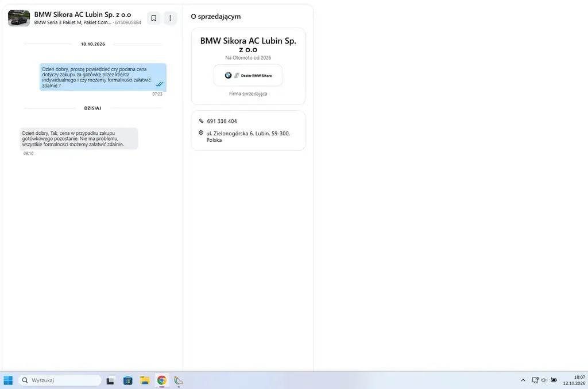Viewport: 588px width, 389px height.
Task: Click the 'O sprzedającym' heading
Action: pyautogui.click(x=216, y=17)
